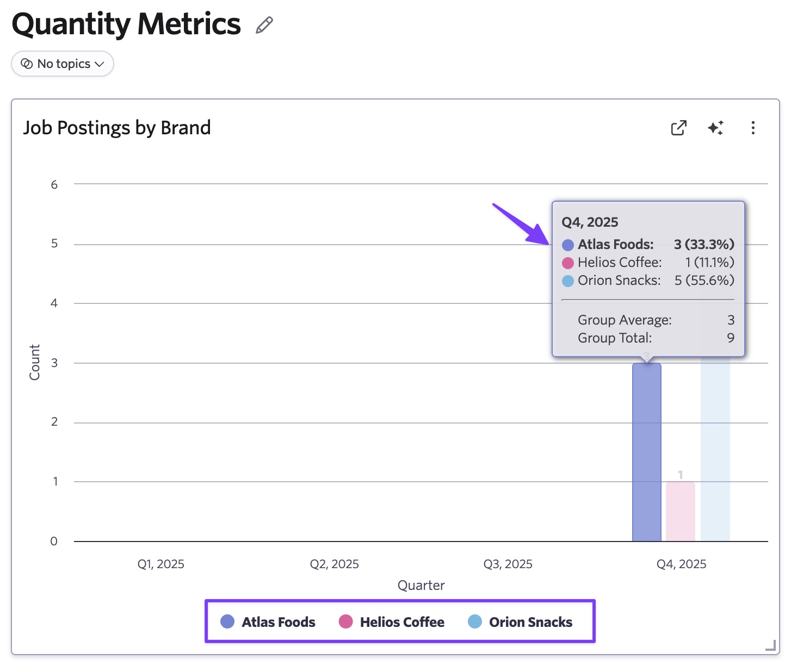Image resolution: width=791 pixels, height=672 pixels.
Task: Click the AI sparkle insights icon
Action: pyautogui.click(x=715, y=128)
